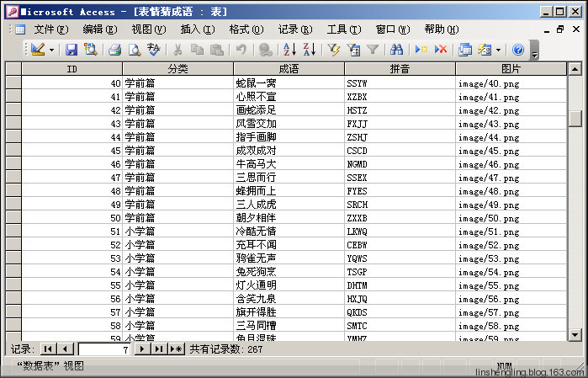Open the New Object dropdown arrow
Viewport: 588px width, 378px height.
pyautogui.click(x=498, y=50)
